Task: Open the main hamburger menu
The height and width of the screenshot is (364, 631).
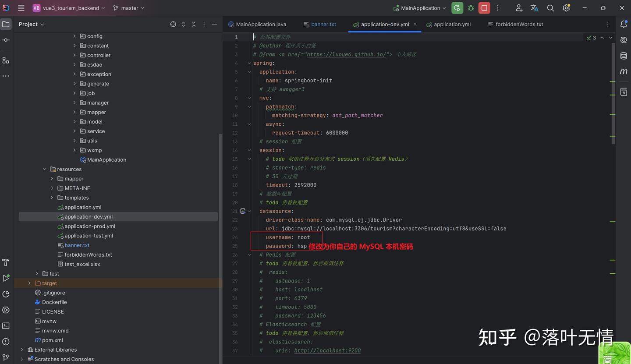Action: click(21, 8)
